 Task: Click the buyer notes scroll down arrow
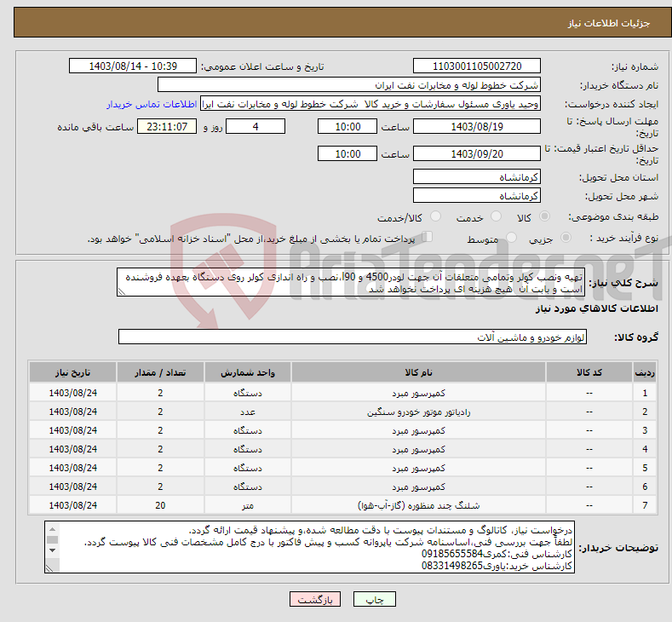pos(52,550)
